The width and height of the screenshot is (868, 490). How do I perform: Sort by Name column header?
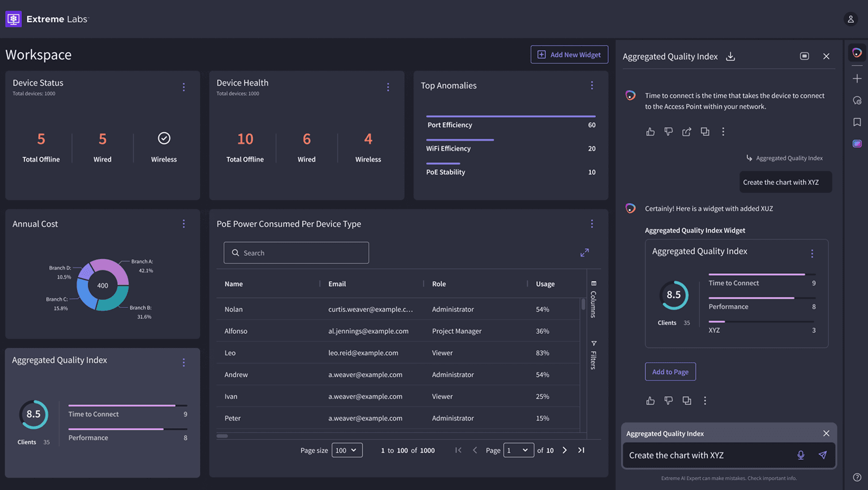point(234,284)
